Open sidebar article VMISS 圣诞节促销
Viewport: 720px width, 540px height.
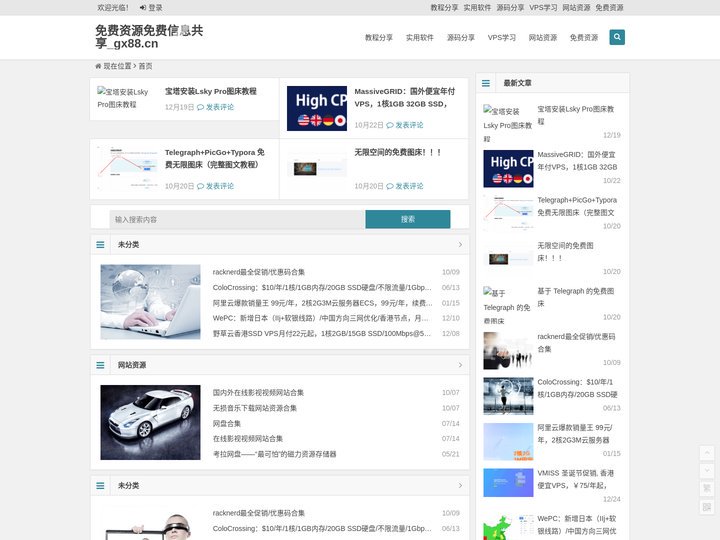(x=575, y=479)
